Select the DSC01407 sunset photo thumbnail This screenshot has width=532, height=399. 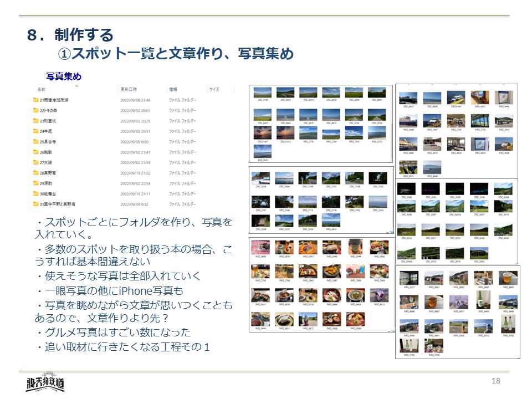click(262, 132)
